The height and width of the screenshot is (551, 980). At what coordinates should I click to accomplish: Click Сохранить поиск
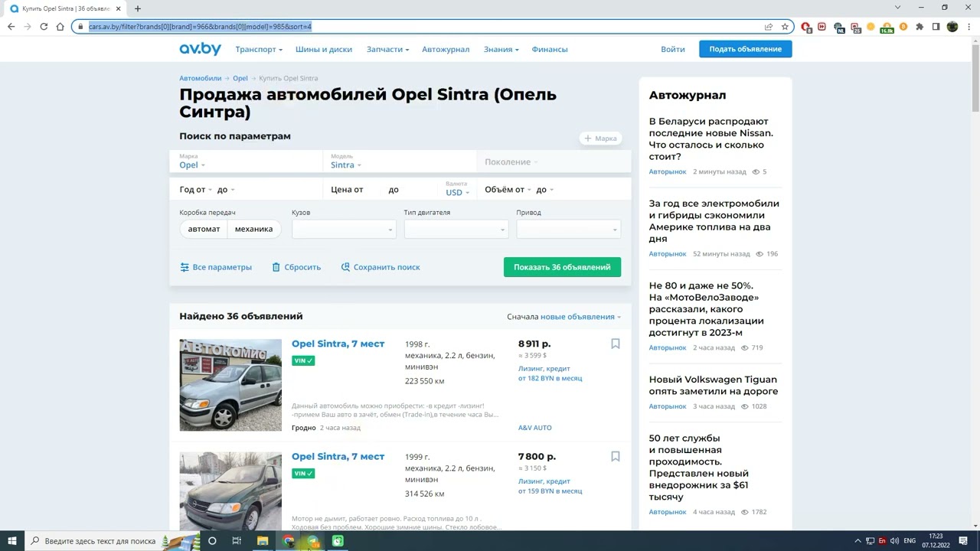[x=381, y=267]
